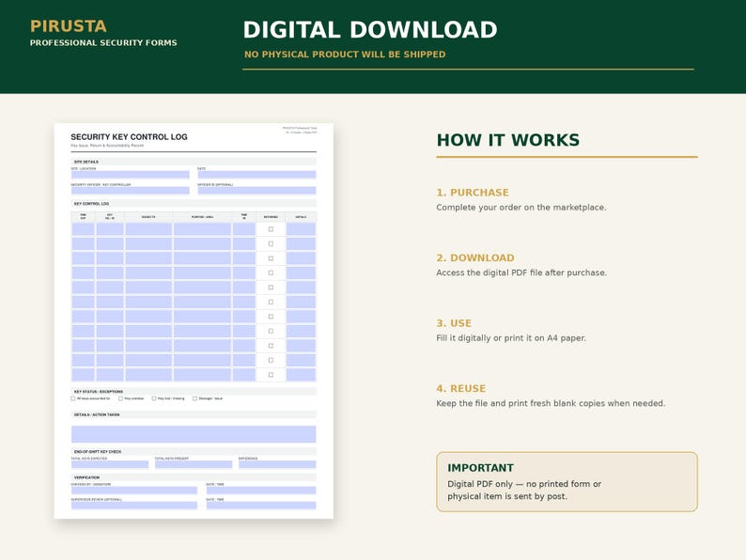The height and width of the screenshot is (560, 746).
Task: Click the '2. DOWNLOAD' step heading
Action: [475, 257]
